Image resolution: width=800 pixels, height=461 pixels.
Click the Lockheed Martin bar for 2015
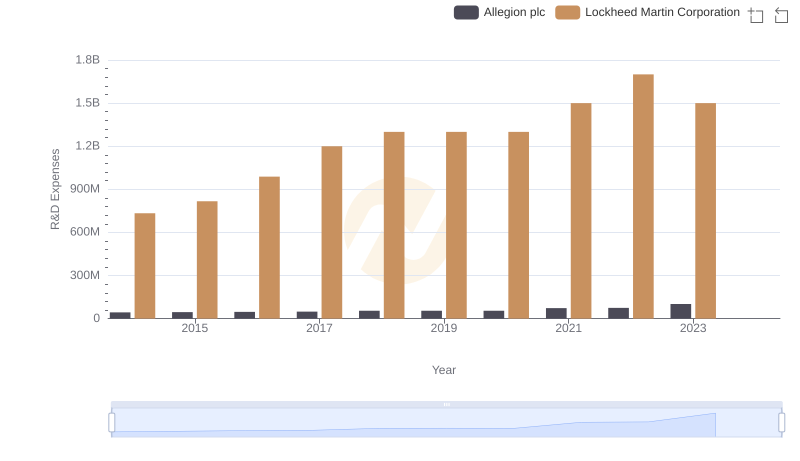tap(207, 260)
